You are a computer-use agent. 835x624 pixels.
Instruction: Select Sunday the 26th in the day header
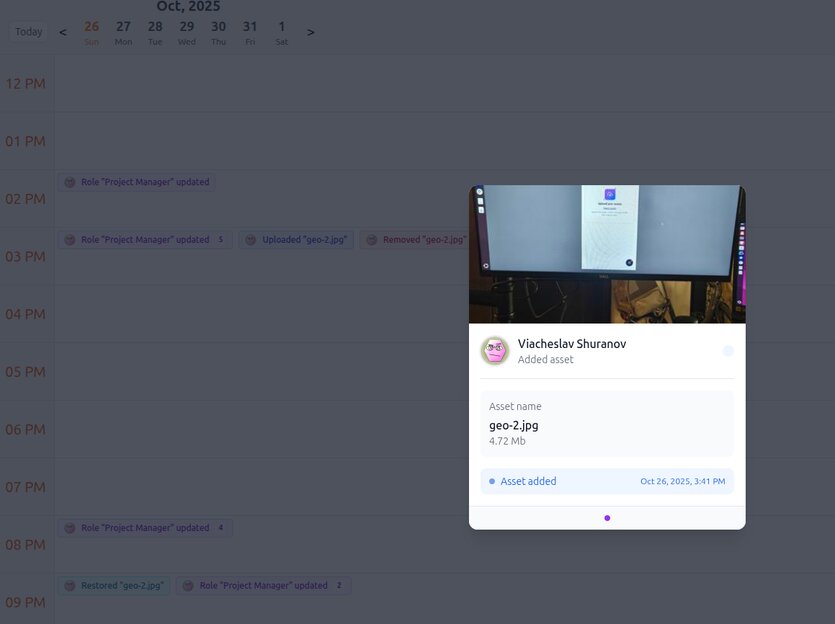click(x=91, y=31)
